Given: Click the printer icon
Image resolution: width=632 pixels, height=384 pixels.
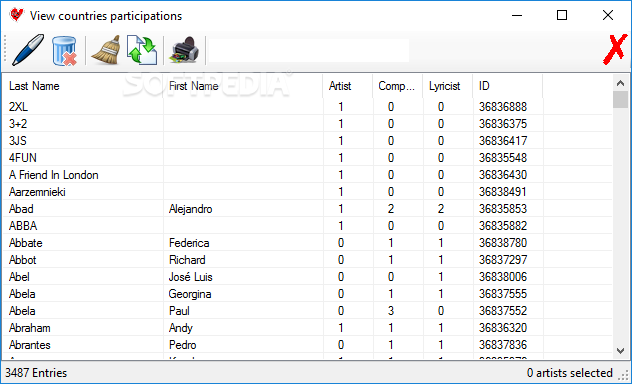Looking at the screenshot, I should [184, 50].
